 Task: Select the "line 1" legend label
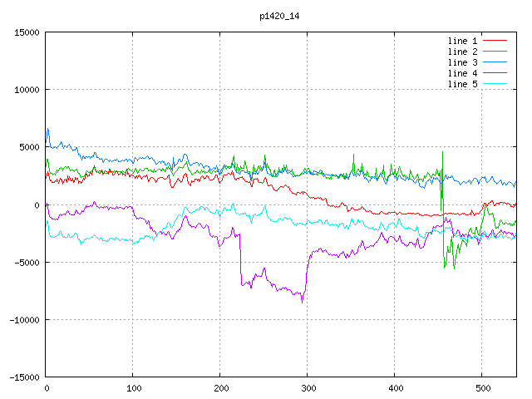tap(462, 41)
